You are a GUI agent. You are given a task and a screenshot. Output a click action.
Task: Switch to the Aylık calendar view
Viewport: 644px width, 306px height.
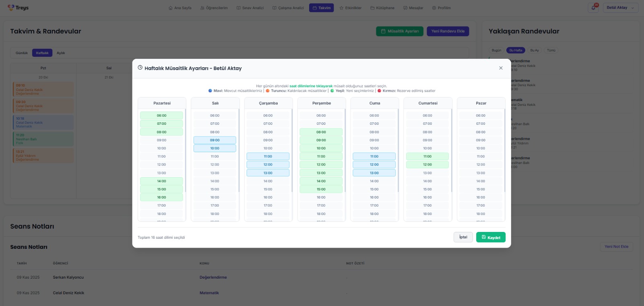point(61,53)
